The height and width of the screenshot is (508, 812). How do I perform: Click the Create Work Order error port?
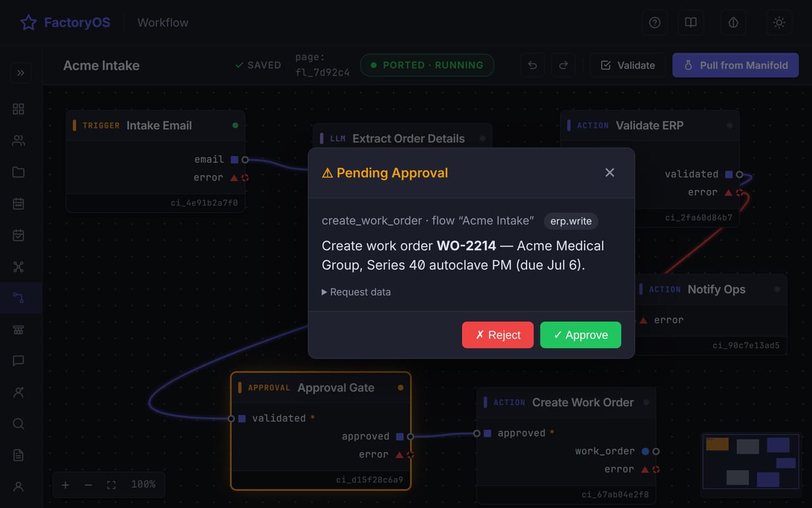[x=656, y=469]
